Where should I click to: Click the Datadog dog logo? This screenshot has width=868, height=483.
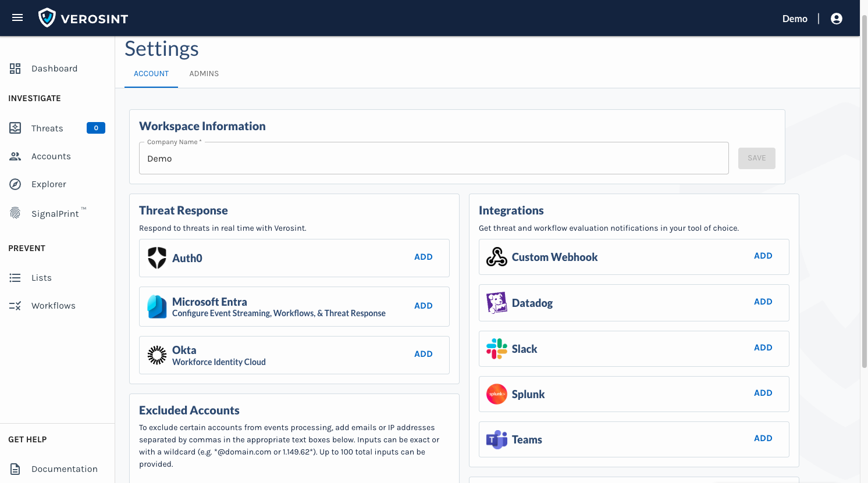click(497, 303)
